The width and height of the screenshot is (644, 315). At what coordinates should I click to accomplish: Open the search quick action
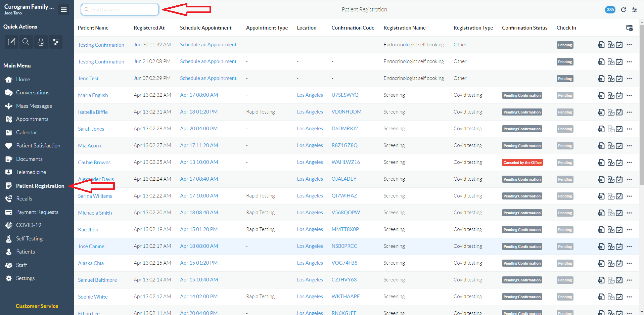pyautogui.click(x=26, y=42)
